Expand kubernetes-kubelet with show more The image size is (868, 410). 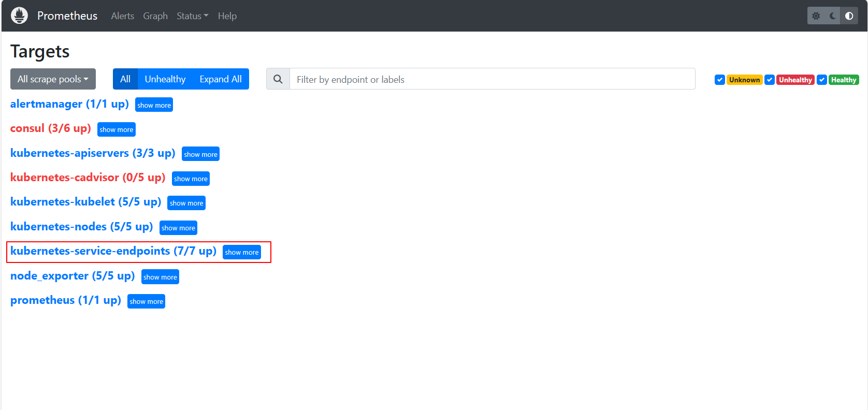point(186,203)
